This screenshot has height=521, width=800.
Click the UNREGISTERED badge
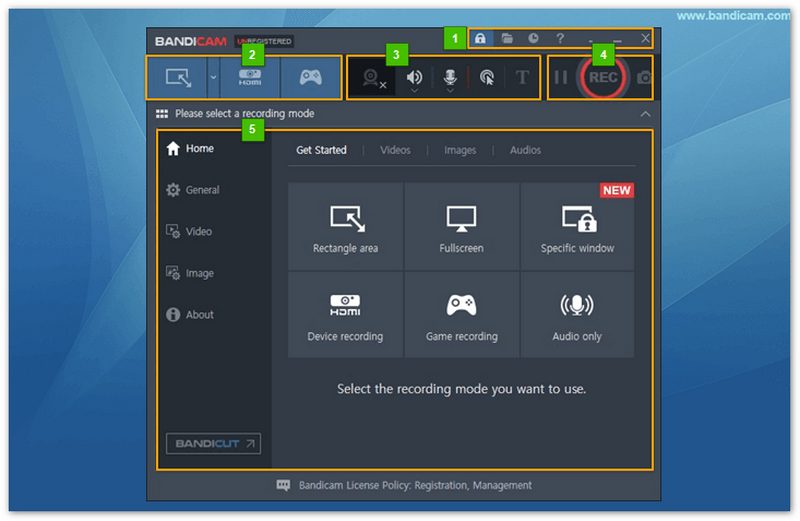click(264, 41)
